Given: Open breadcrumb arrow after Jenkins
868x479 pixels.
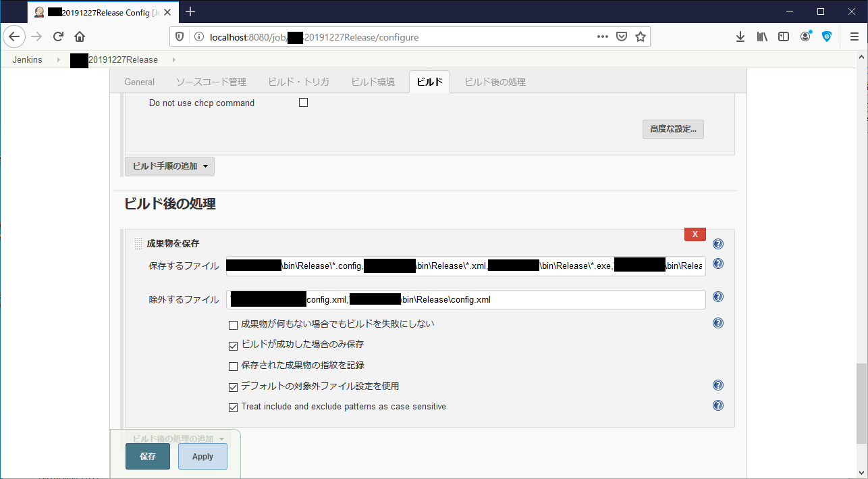Looking at the screenshot, I should [x=59, y=60].
